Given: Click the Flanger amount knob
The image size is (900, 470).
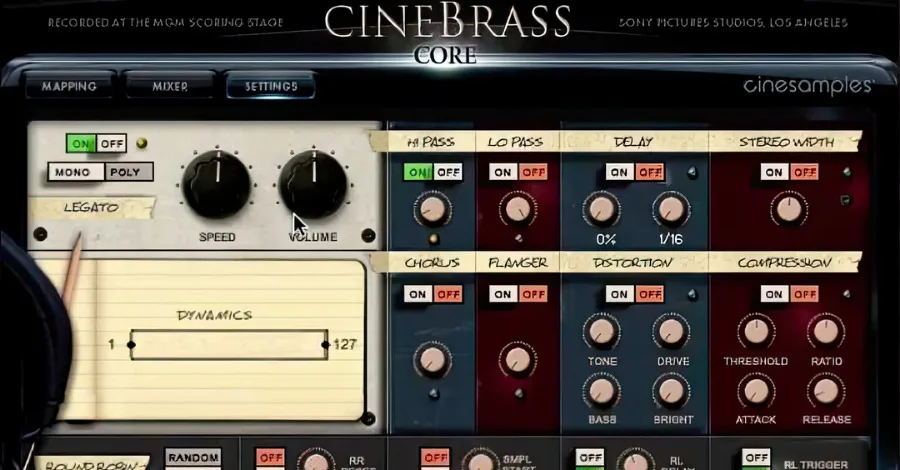Looking at the screenshot, I should click(518, 360).
